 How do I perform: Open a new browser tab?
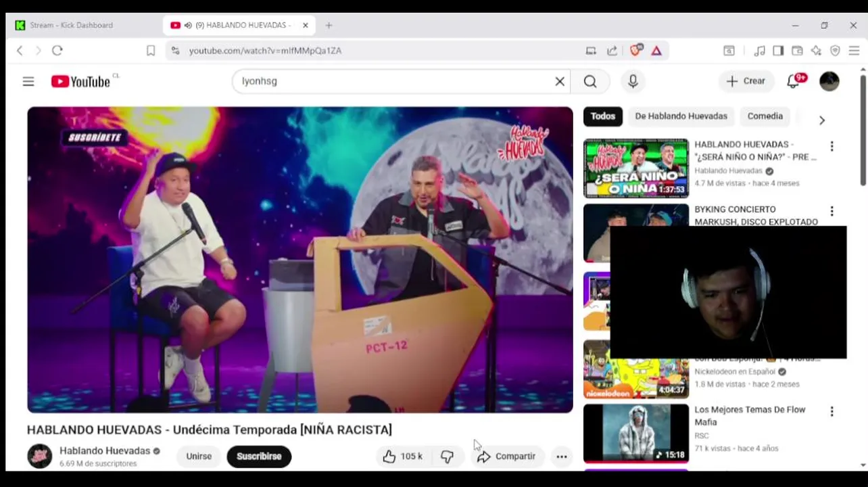[329, 25]
